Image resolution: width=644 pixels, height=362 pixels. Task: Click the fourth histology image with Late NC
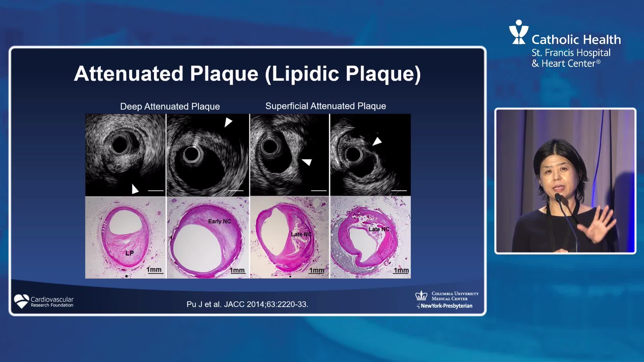[370, 237]
